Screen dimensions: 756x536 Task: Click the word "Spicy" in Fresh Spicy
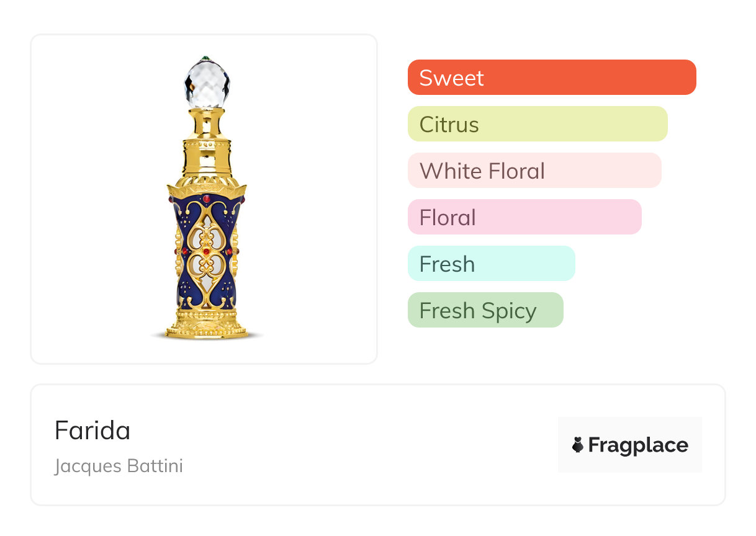[x=509, y=310]
